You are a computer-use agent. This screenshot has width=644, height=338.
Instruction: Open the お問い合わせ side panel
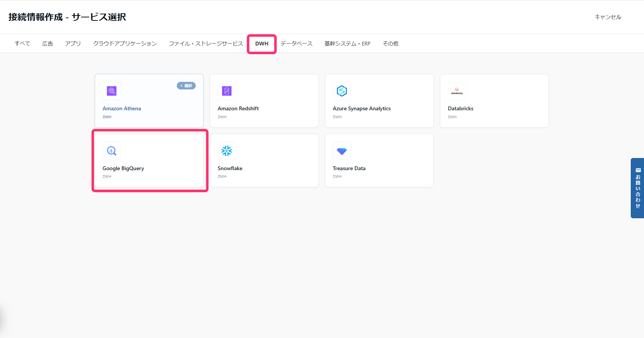click(638, 191)
